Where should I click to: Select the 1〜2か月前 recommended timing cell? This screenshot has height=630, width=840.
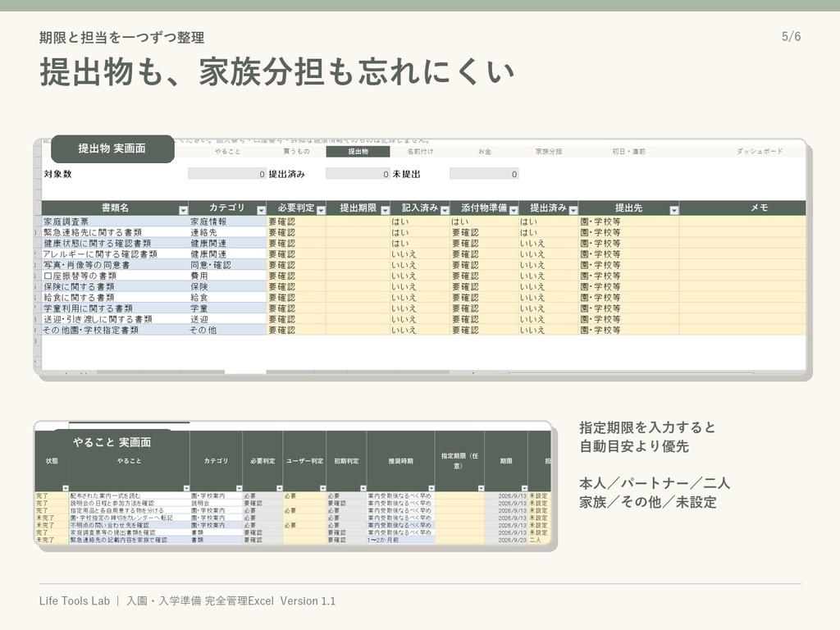(400, 540)
